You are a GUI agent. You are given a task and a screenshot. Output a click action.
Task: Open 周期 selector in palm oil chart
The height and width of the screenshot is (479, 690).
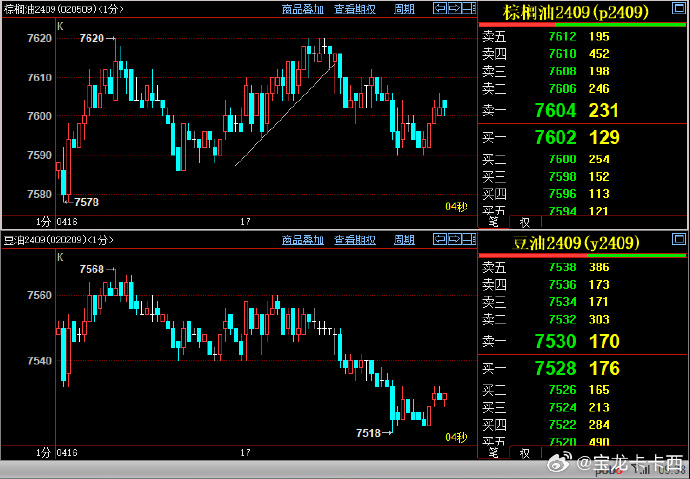[404, 9]
